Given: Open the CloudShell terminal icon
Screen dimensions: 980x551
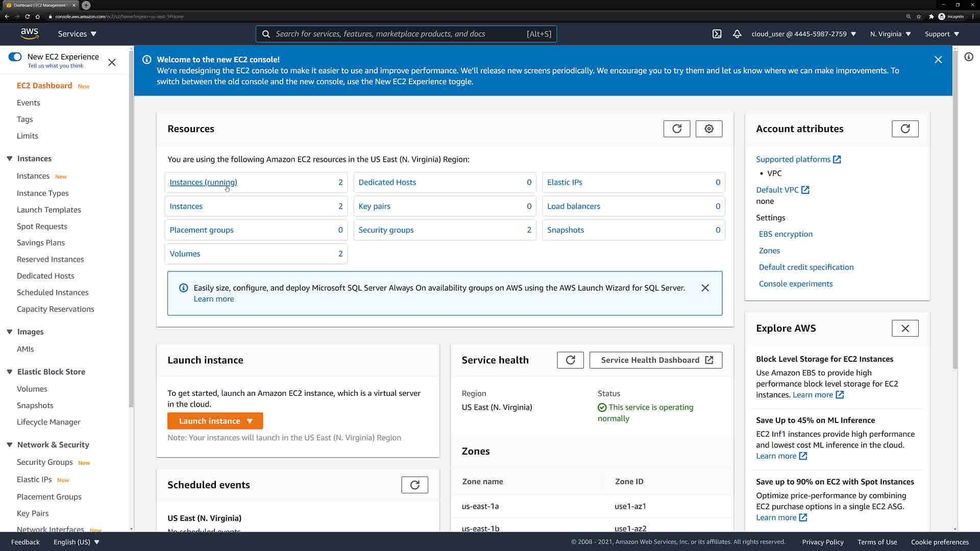Looking at the screenshot, I should [717, 34].
